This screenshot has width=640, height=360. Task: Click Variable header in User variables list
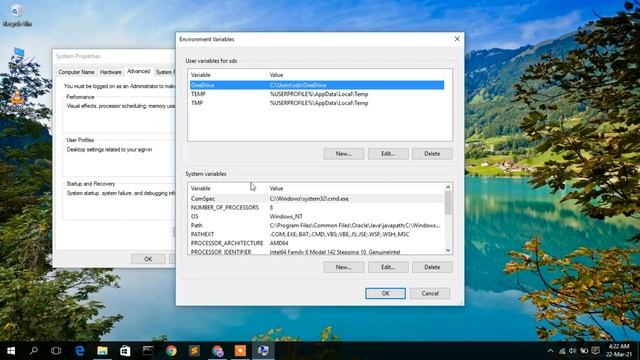[x=200, y=75]
